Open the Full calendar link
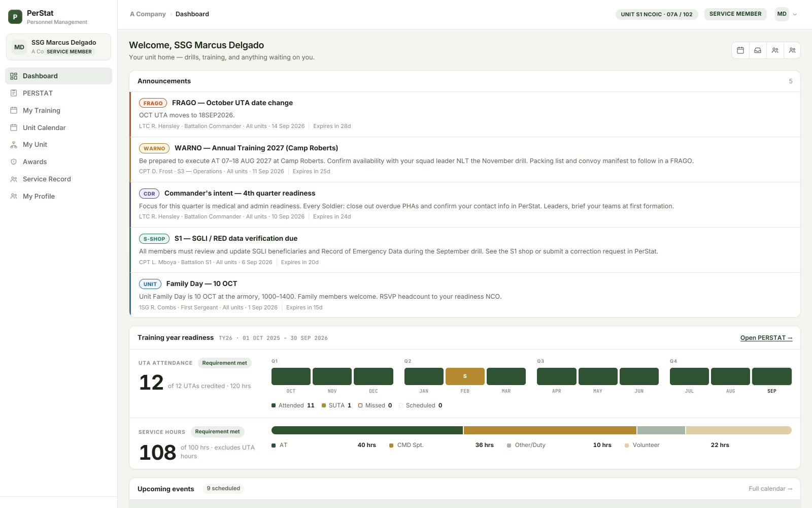Viewport: 812px width, 508px height. tap(770, 489)
